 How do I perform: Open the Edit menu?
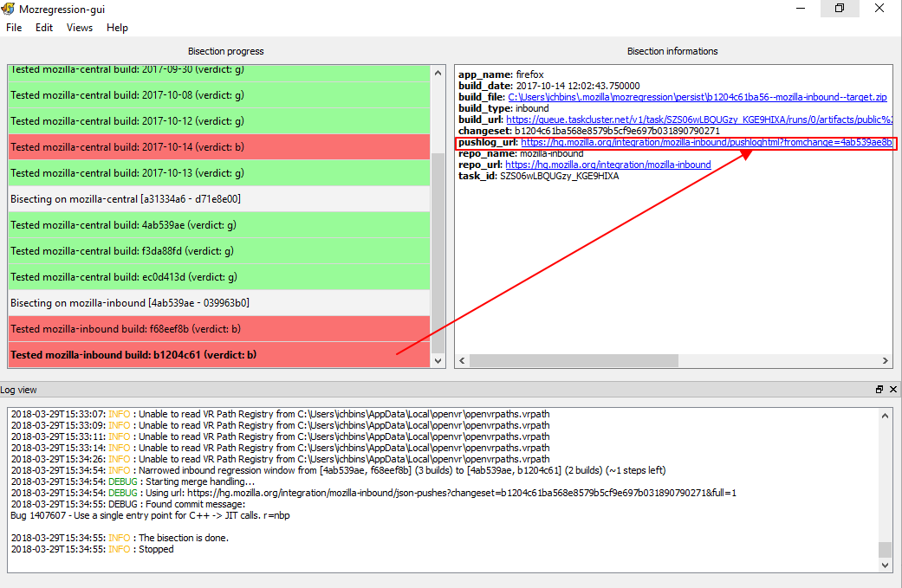pyautogui.click(x=43, y=28)
